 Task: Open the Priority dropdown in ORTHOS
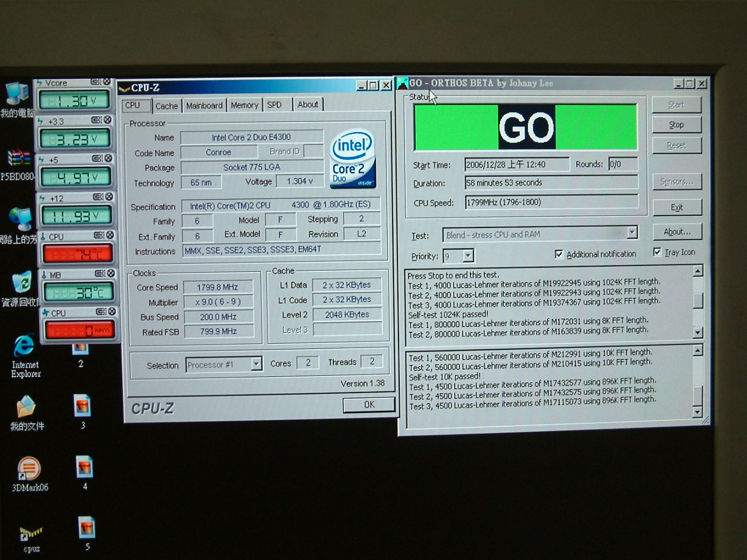[468, 256]
